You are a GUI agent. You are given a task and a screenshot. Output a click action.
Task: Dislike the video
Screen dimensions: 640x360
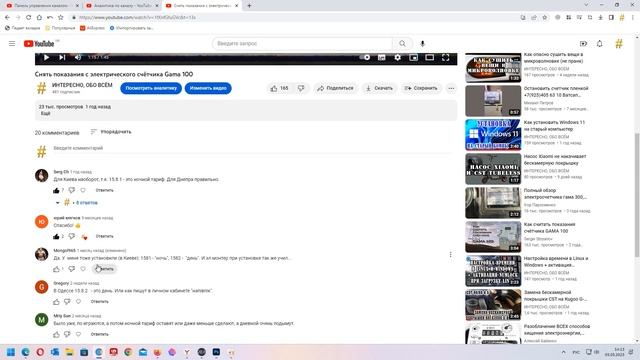pos(301,88)
